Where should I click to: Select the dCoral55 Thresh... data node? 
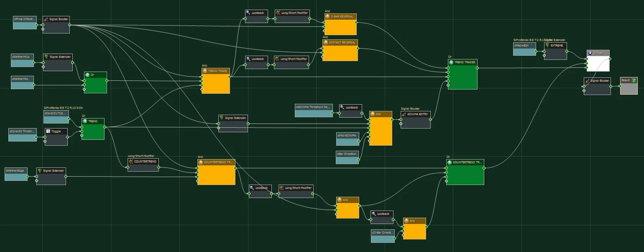click(23, 135)
